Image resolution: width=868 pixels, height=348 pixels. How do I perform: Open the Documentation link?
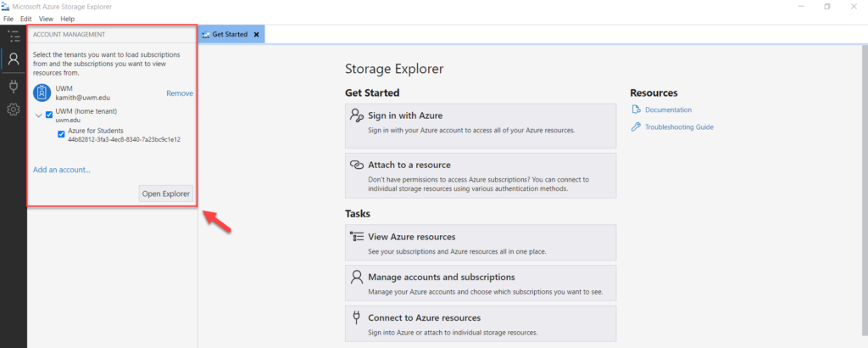point(668,109)
